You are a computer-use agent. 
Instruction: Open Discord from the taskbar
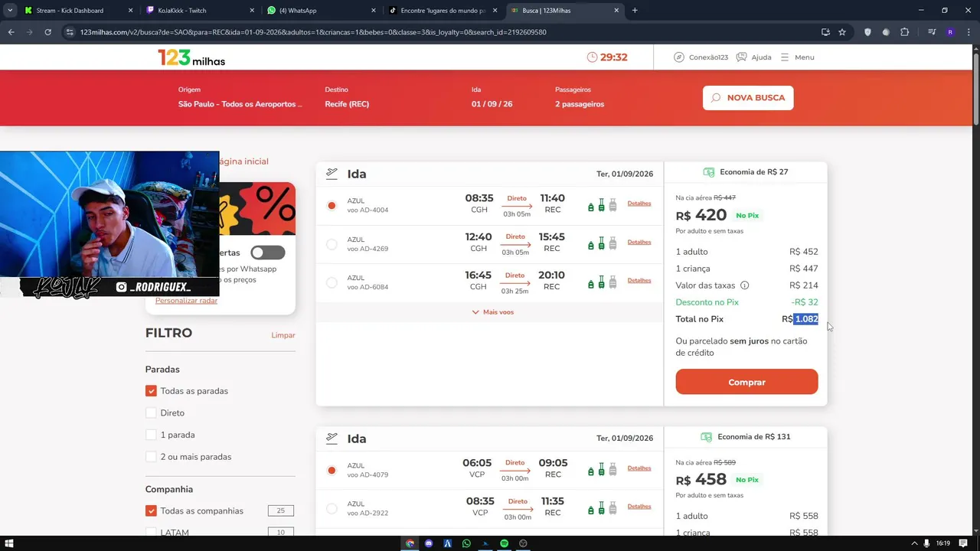[x=429, y=543]
